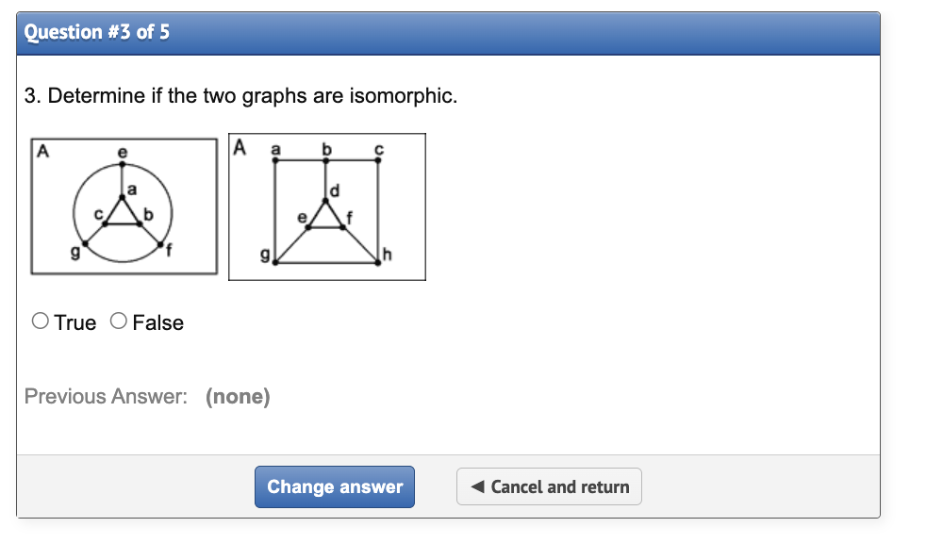
Task: Click vertex b at top of right graph
Action: (x=326, y=159)
